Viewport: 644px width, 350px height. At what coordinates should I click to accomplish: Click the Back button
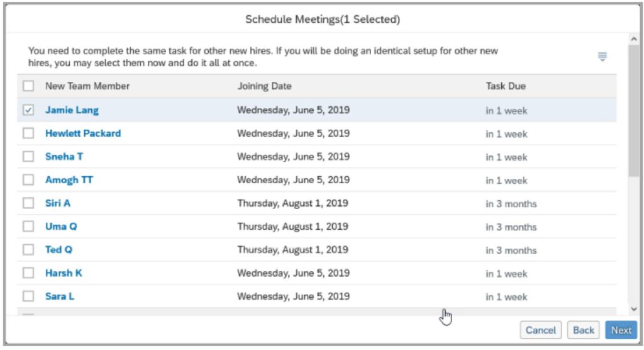pyautogui.click(x=583, y=330)
